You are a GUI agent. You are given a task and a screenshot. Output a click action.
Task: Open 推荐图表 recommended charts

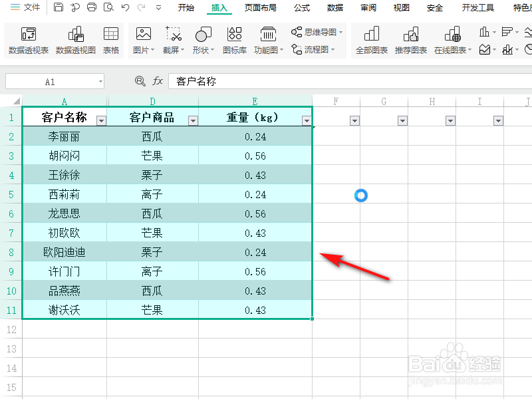pyautogui.click(x=410, y=40)
